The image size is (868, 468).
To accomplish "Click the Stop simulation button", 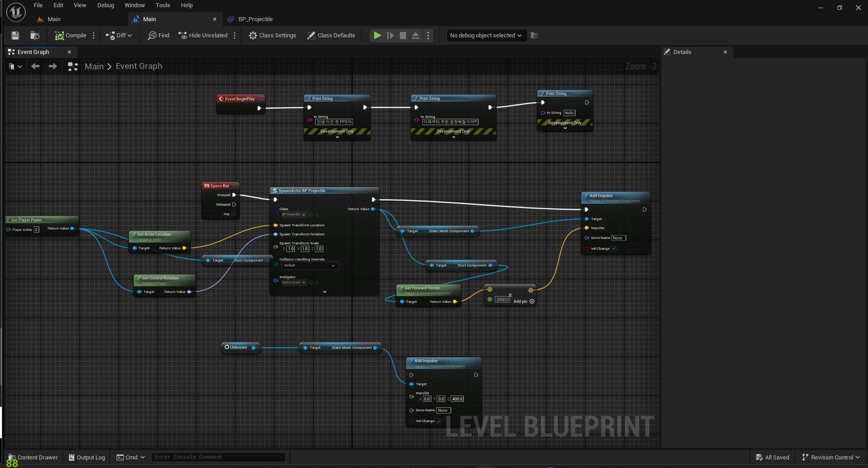I will click(403, 36).
